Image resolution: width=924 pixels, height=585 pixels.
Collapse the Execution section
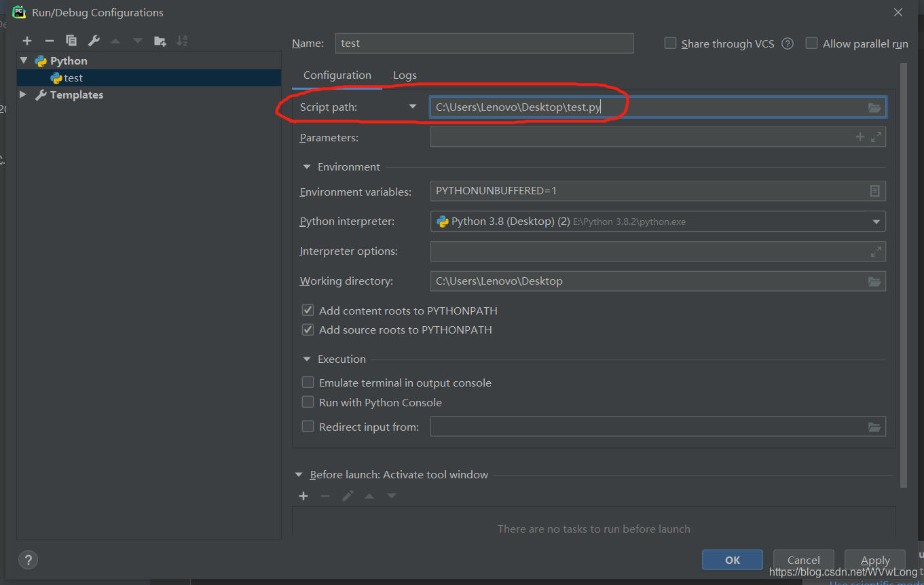tap(306, 359)
